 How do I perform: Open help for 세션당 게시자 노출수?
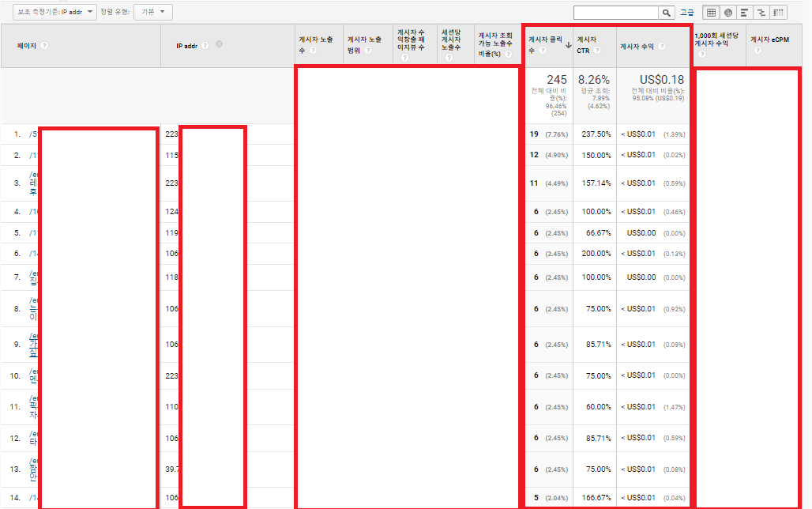coord(449,58)
